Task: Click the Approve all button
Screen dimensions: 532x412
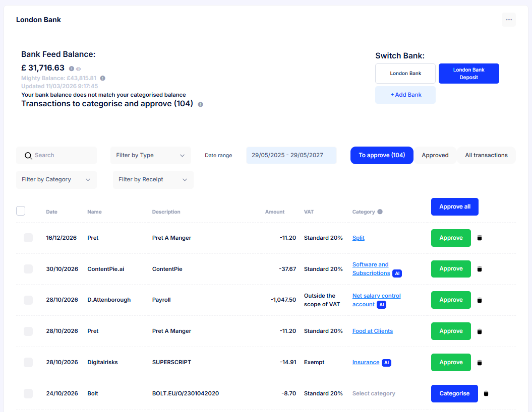Action: pyautogui.click(x=455, y=207)
